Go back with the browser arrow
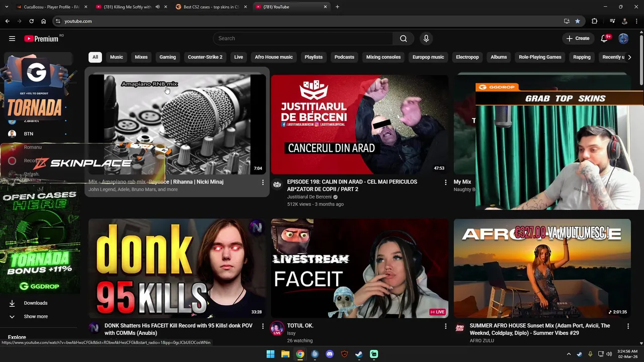 coord(7,21)
